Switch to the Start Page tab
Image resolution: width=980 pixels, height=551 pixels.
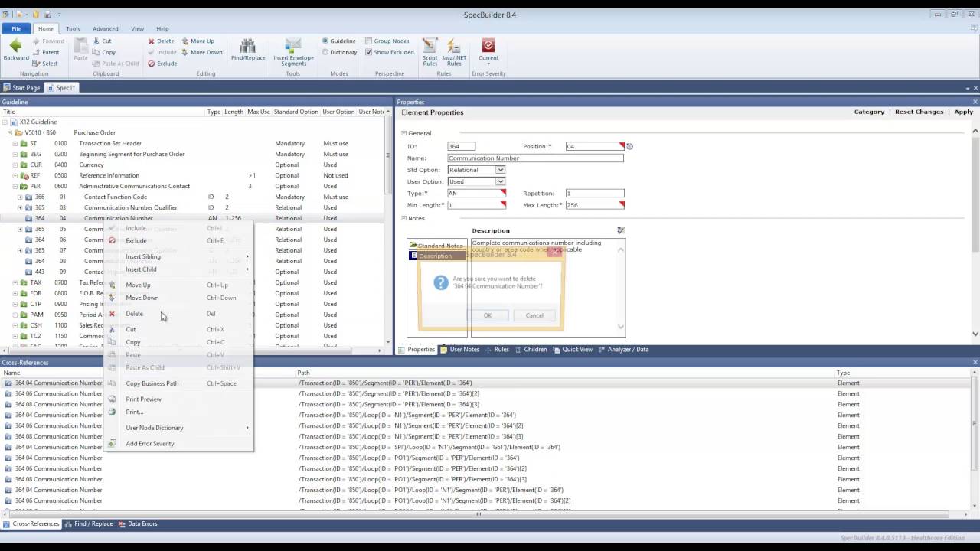21,88
